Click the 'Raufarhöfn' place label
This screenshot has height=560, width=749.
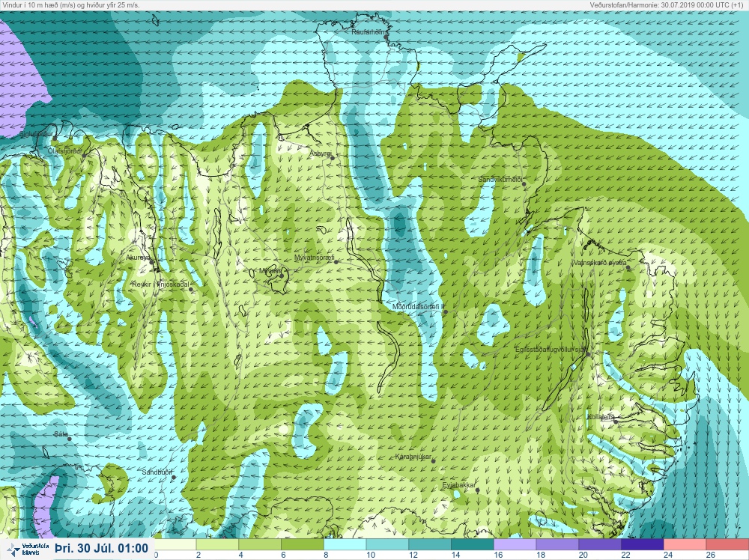click(x=368, y=32)
